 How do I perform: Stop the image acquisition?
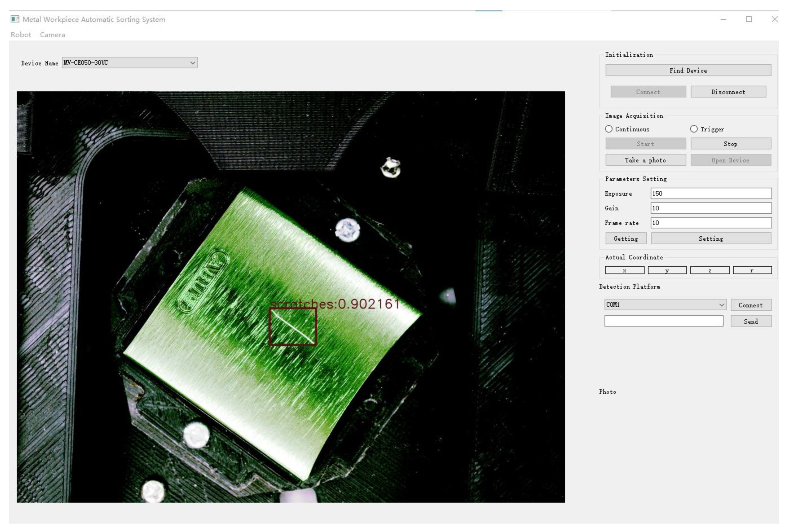click(730, 144)
